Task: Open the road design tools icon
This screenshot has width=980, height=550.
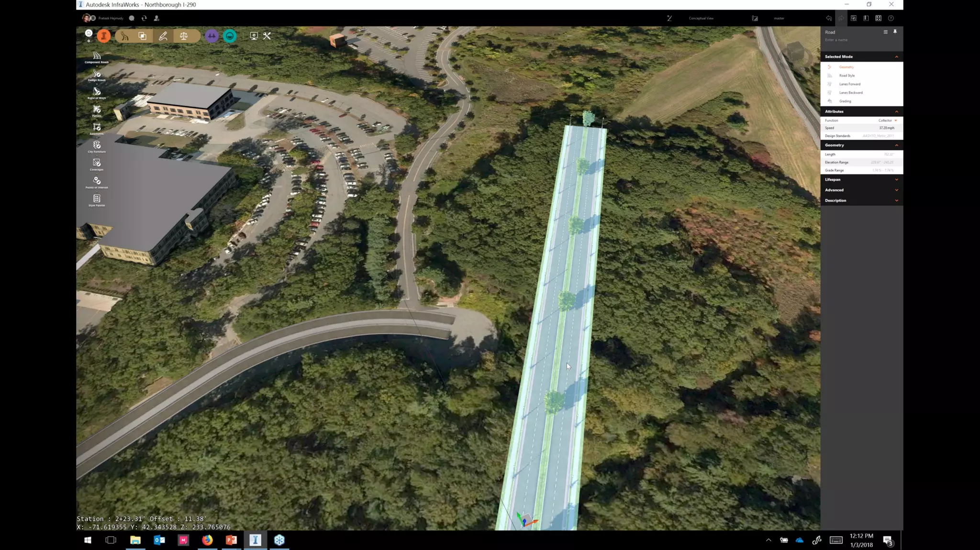Action: (x=124, y=36)
